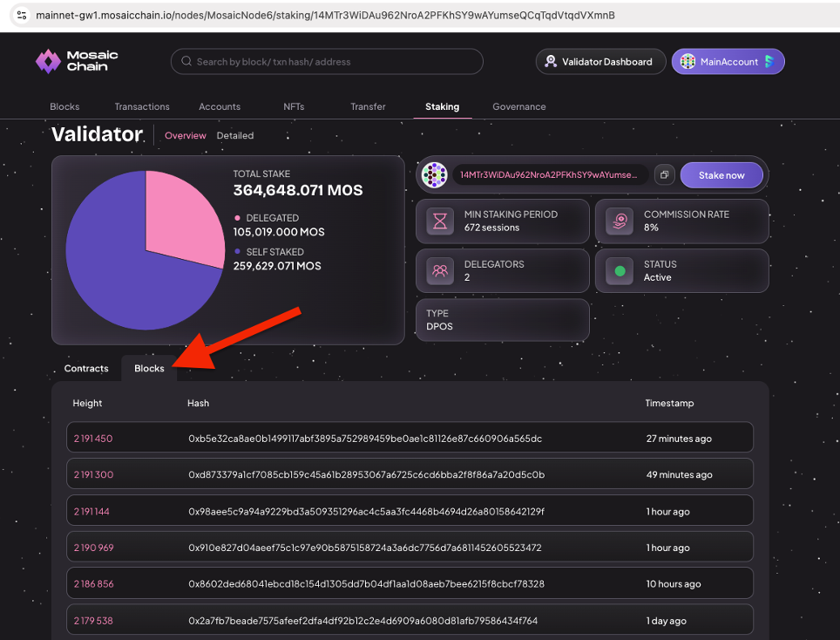Open block height 2 191 450

click(x=93, y=439)
